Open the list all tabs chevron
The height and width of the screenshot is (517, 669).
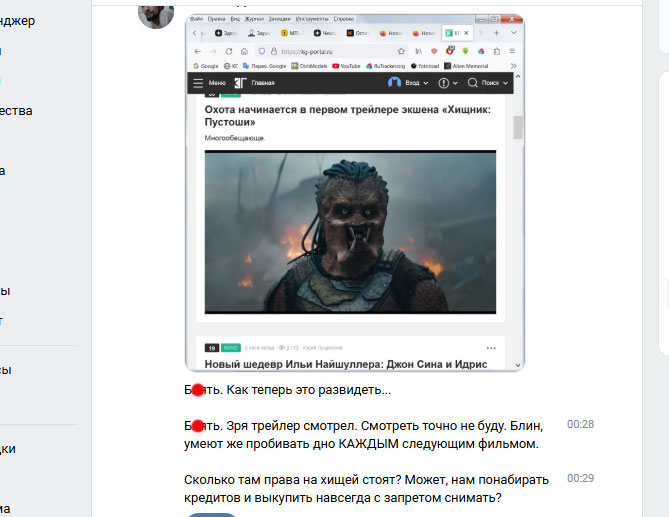point(514,33)
